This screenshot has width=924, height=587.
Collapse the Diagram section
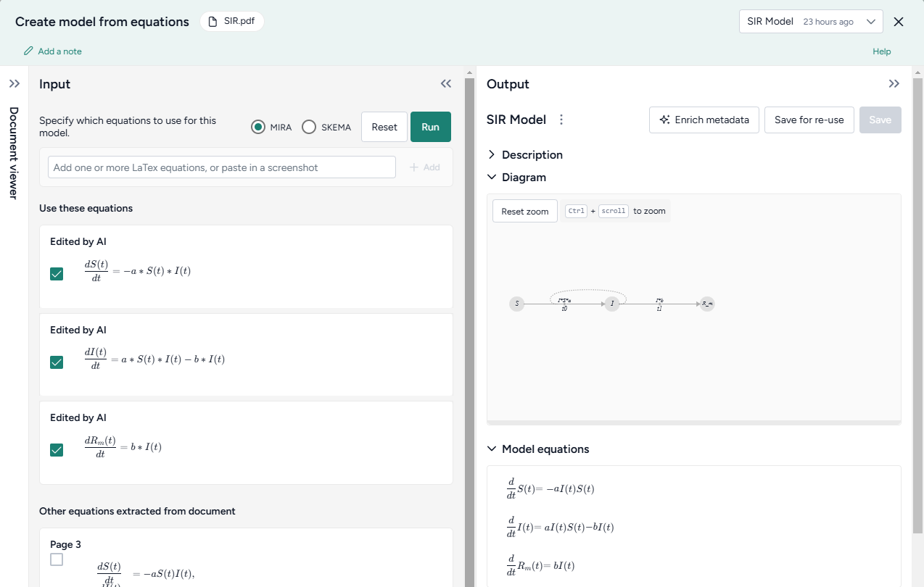492,178
